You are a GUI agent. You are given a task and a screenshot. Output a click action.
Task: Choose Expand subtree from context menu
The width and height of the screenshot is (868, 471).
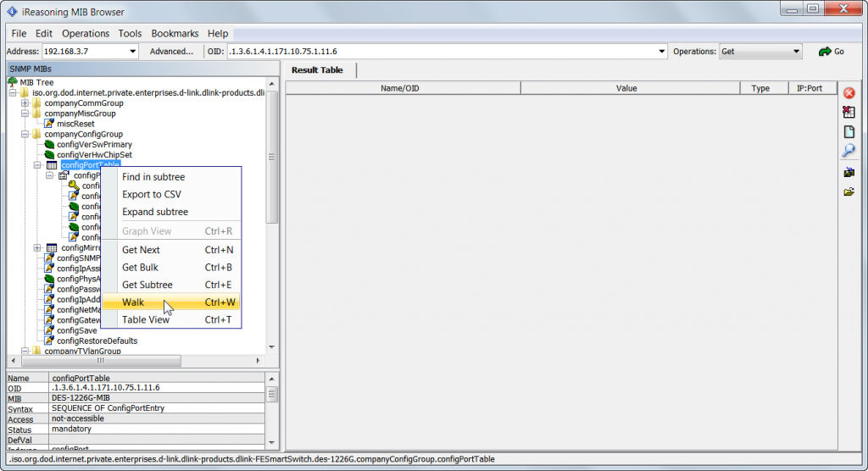coord(171,212)
